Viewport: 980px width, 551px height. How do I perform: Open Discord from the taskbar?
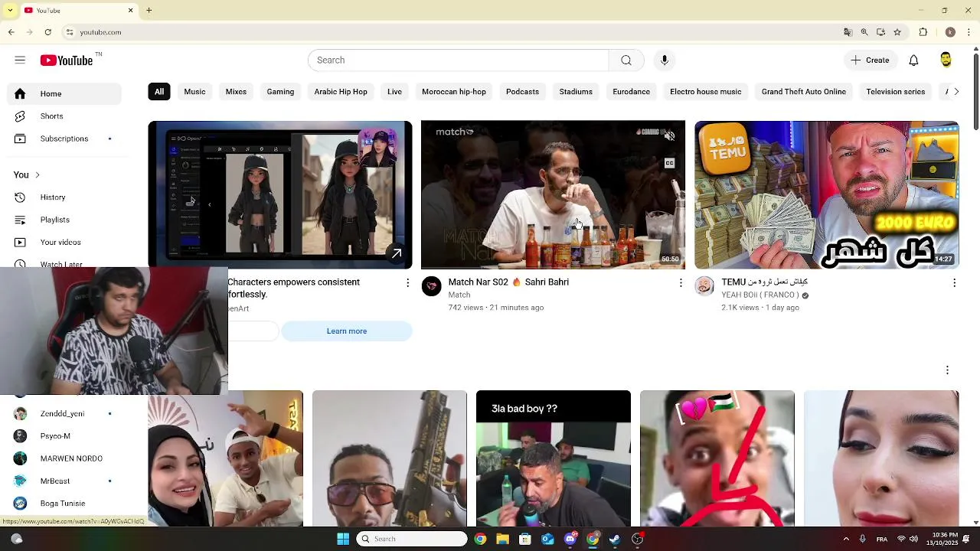(570, 539)
